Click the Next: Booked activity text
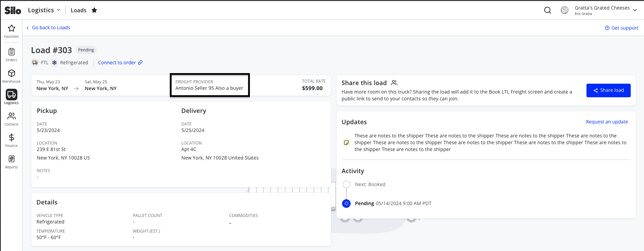Screen dimensions: 644x251 [x=370, y=184]
